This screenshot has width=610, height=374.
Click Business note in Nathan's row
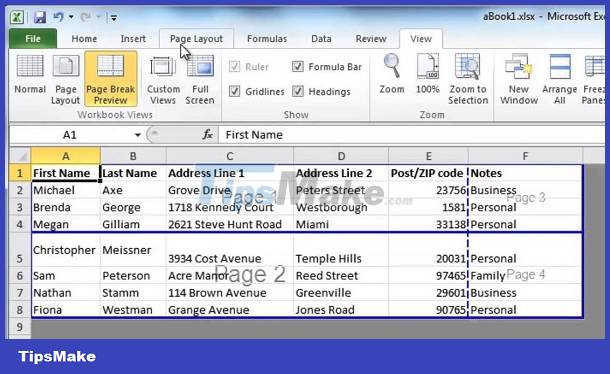[525, 293]
